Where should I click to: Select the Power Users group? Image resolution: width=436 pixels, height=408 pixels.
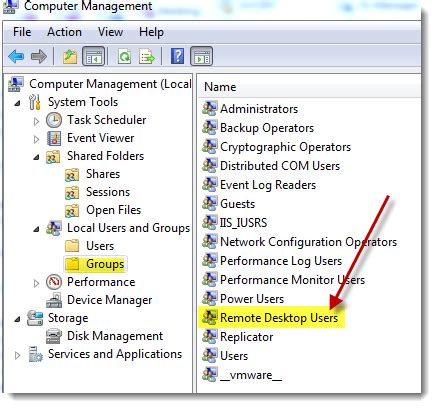pyautogui.click(x=252, y=299)
